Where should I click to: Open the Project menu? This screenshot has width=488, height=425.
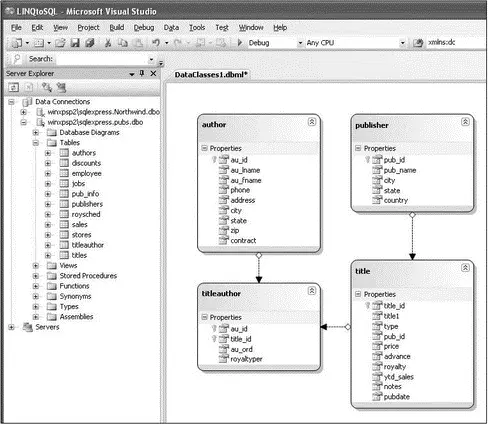[88, 28]
